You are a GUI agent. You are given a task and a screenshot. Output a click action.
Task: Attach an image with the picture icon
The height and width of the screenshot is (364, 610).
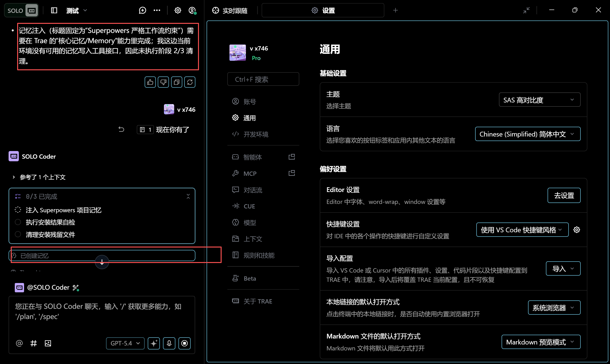click(x=48, y=343)
